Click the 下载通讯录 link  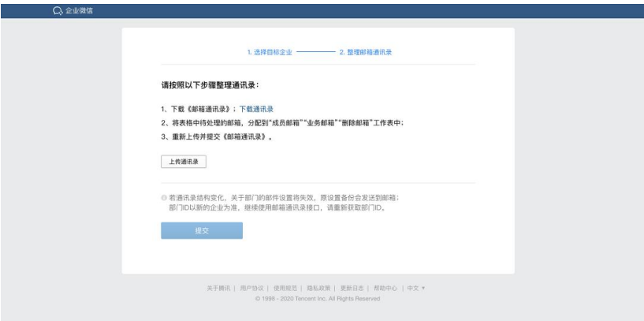256,109
